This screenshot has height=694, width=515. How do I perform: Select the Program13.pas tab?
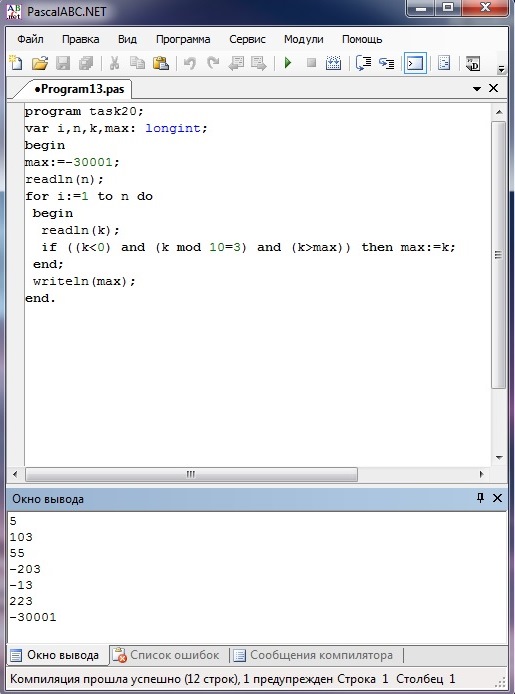(80, 89)
